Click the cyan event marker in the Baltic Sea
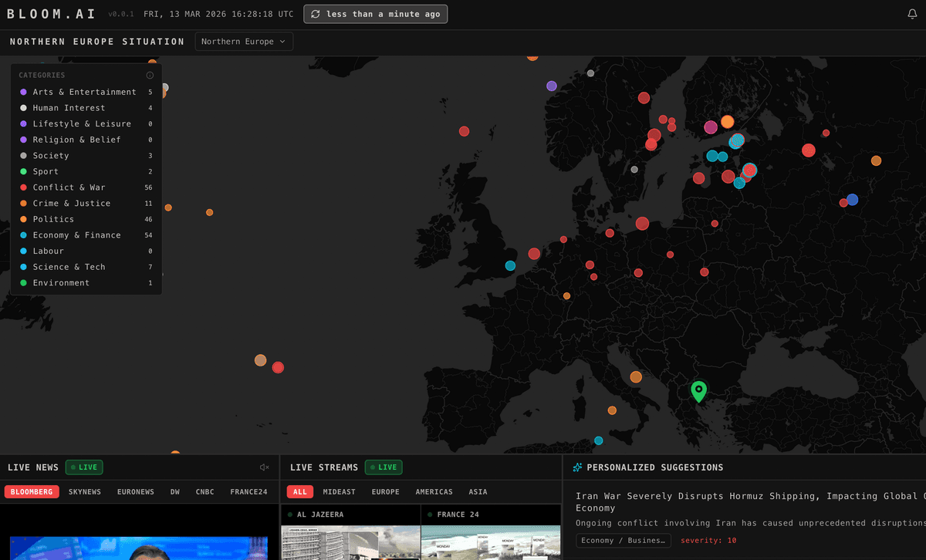 [x=736, y=141]
